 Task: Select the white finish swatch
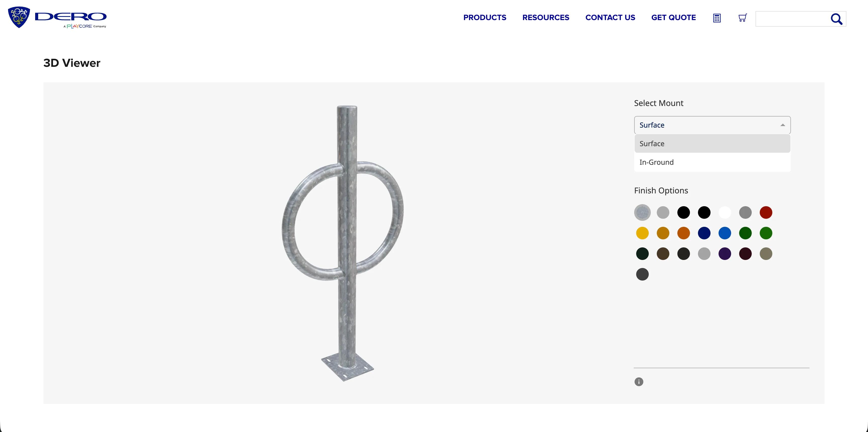[x=725, y=213]
